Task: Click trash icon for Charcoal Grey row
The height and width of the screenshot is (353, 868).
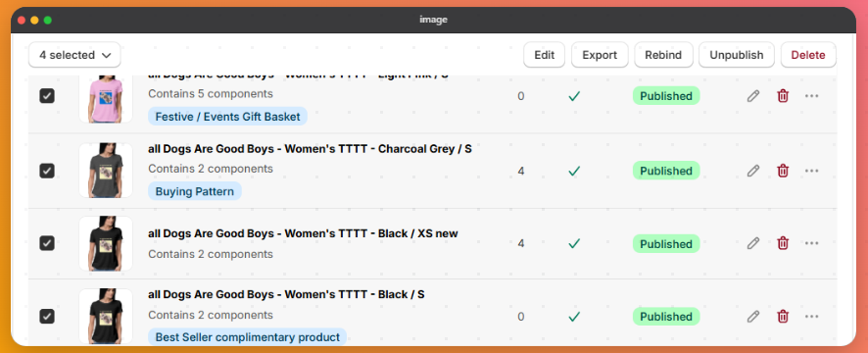Action: click(x=783, y=171)
